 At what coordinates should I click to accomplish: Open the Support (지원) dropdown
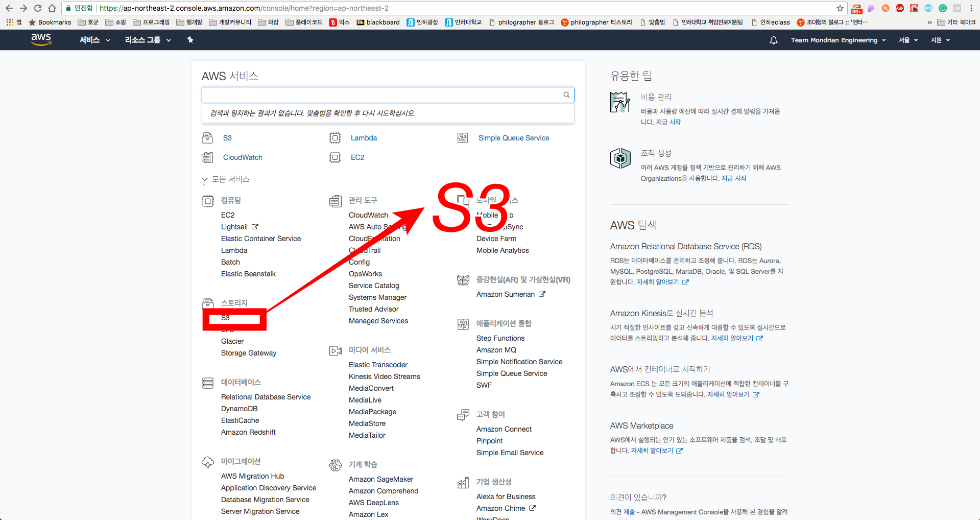click(x=940, y=40)
